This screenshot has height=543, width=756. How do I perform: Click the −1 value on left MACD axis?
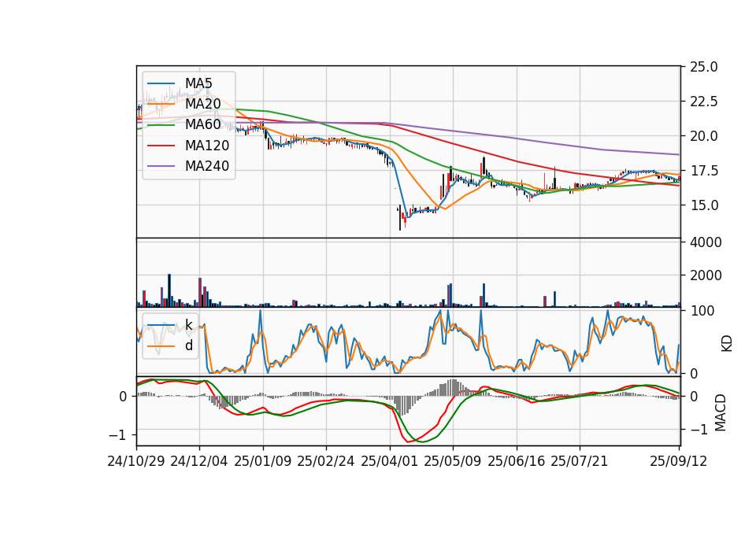118,435
